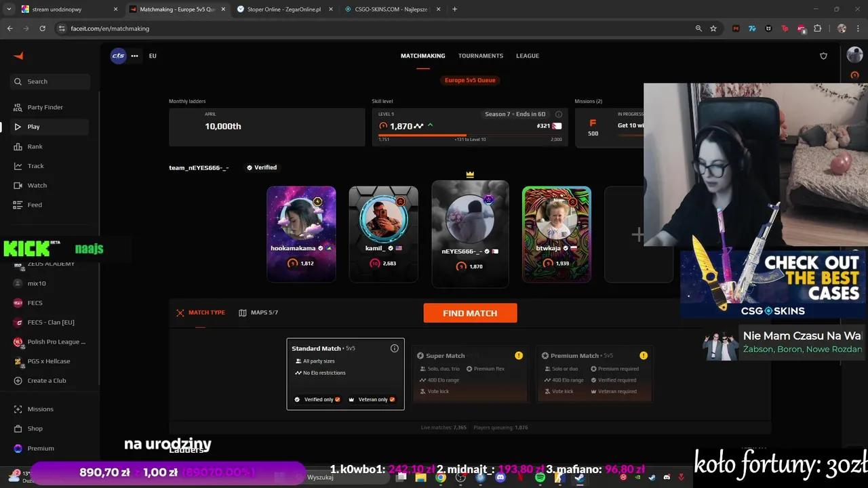Switch to the stream urodzinowy browser tab

point(70,9)
